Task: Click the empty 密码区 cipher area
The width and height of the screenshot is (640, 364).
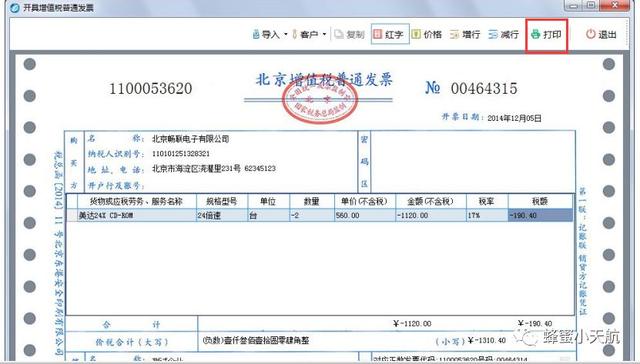Action: point(473,161)
